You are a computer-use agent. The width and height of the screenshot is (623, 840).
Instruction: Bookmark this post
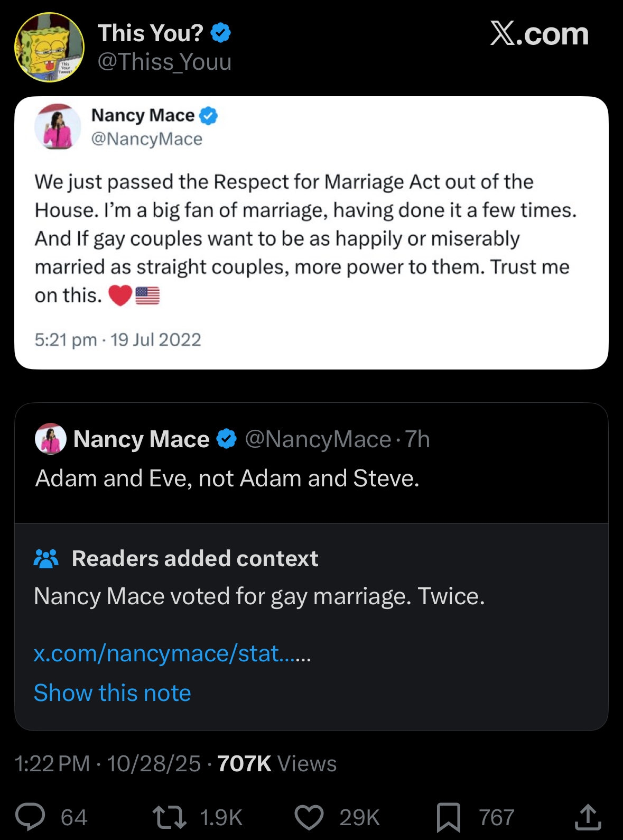(448, 817)
